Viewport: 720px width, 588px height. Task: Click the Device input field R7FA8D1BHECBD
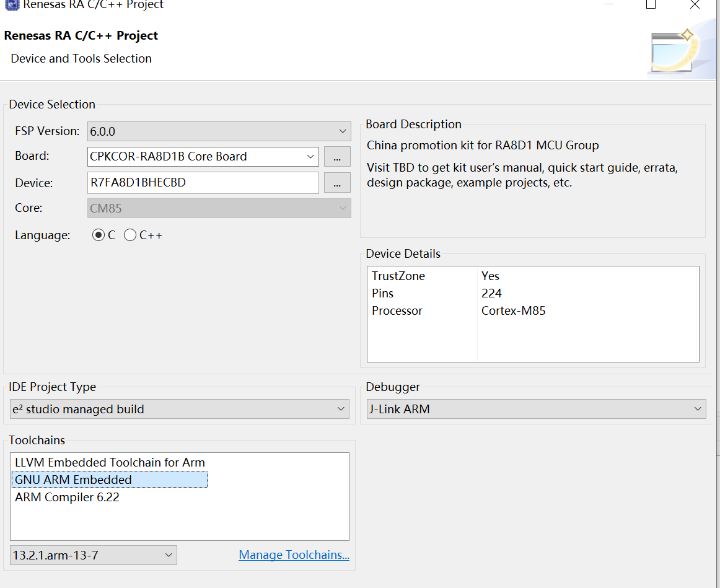click(x=203, y=183)
